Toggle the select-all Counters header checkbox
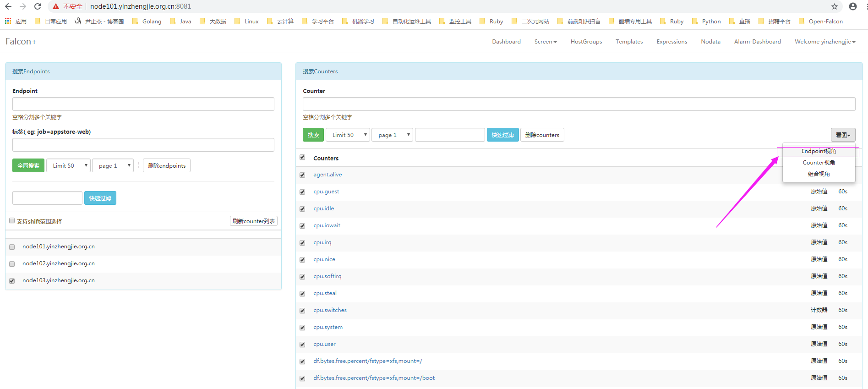Viewport: 868px width, 389px height. pos(302,157)
